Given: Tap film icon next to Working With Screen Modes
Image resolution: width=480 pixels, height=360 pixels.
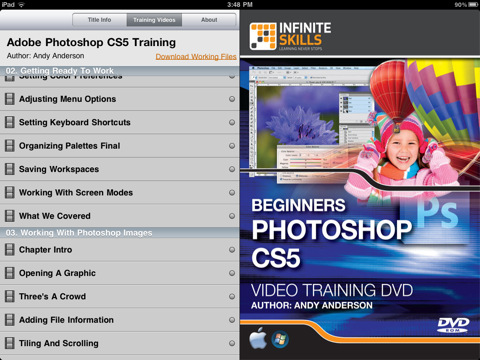Looking at the screenshot, I should point(10,192).
